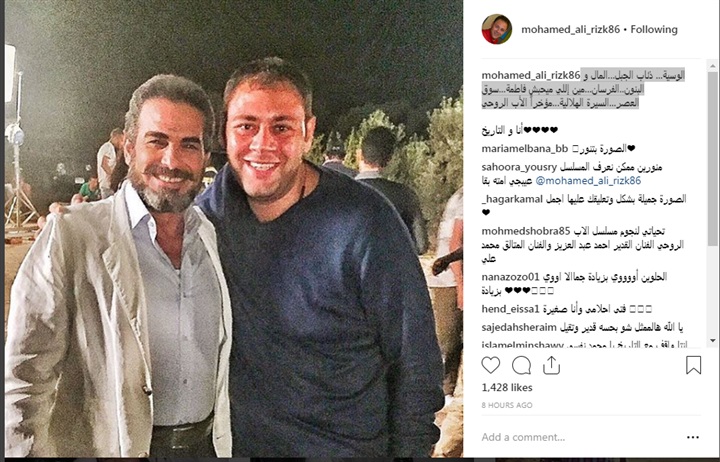
Task: Open hend_eissa1 commenter profile
Action: [510, 309]
